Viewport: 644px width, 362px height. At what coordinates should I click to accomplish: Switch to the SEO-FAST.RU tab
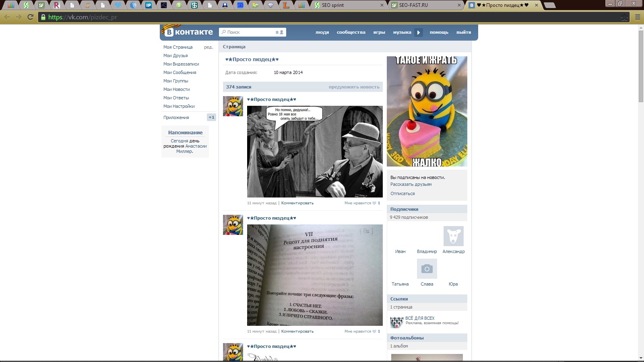pos(426,5)
